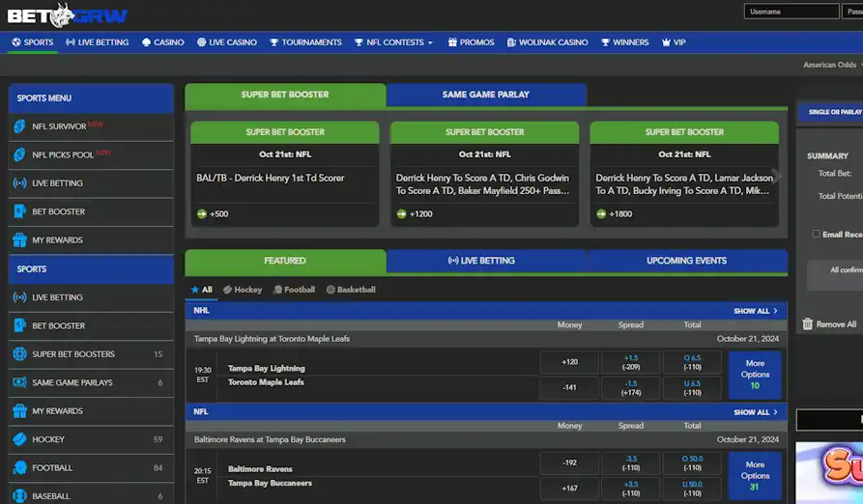
Task: Click the My Rewards gift icon under Sports
Action: point(19,410)
